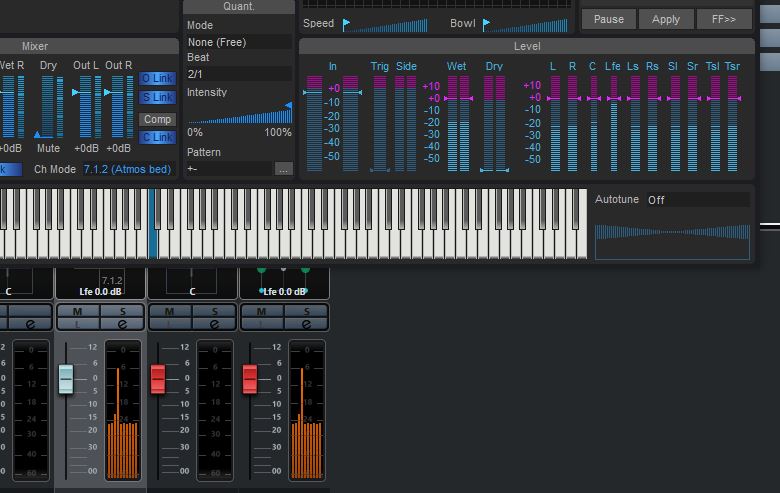
Task: Enable the Comp button in the Mixer panel
Action: pyautogui.click(x=157, y=119)
